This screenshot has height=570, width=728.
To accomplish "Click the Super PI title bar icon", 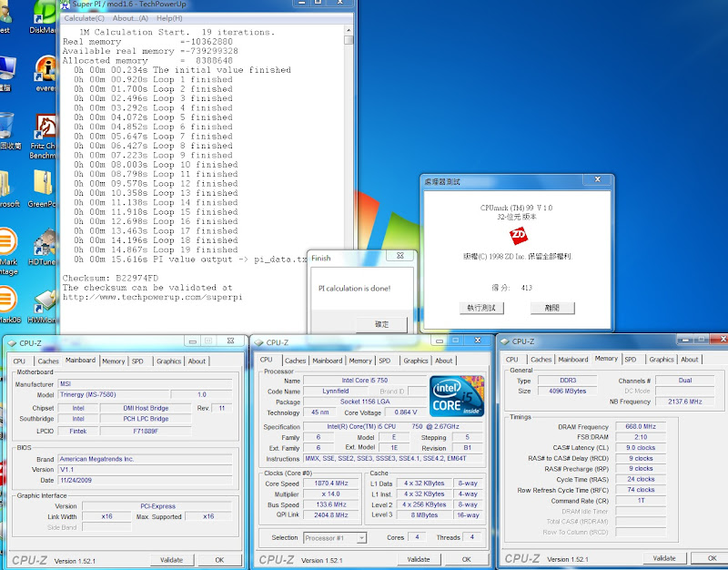I will pyautogui.click(x=65, y=5).
